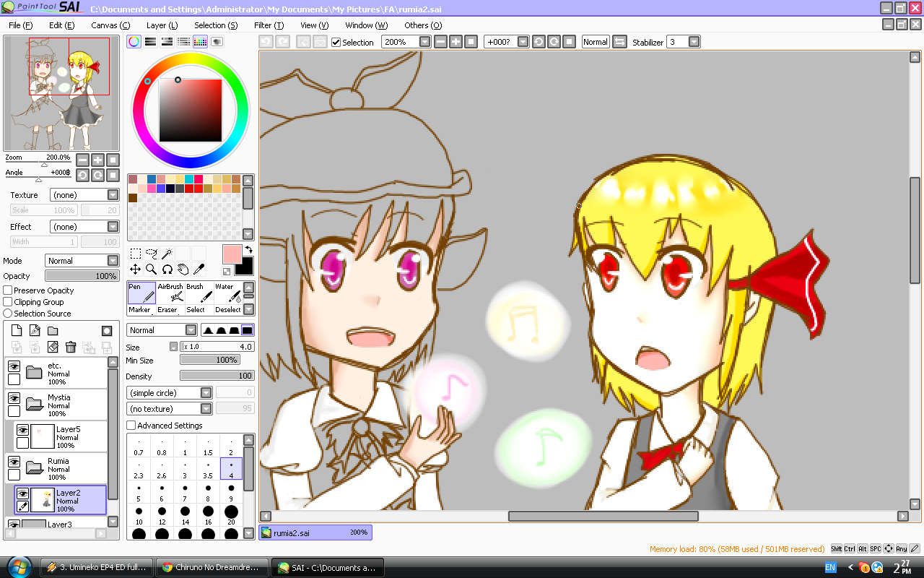
Task: Click the Windows Start button
Action: tap(19, 566)
